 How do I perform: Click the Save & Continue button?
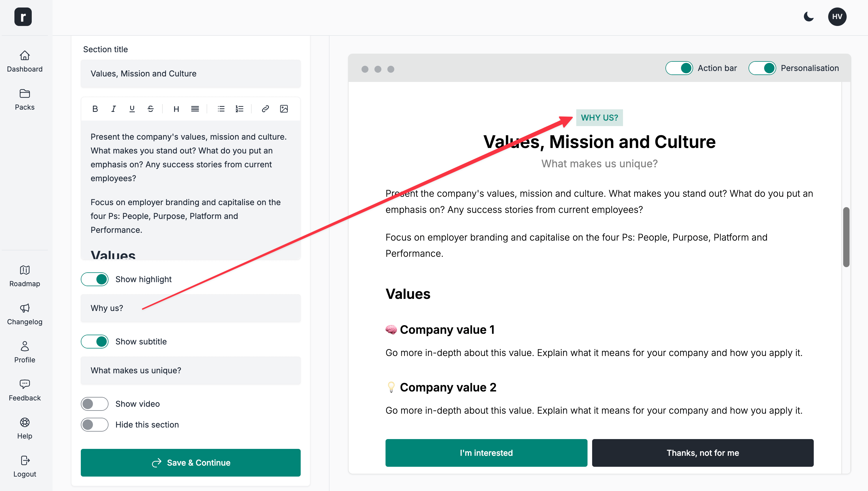[190, 462]
